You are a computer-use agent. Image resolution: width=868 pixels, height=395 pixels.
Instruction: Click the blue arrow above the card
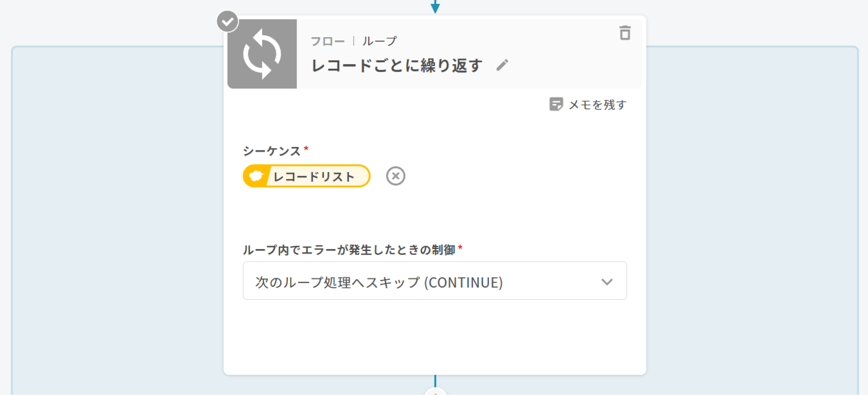click(435, 7)
